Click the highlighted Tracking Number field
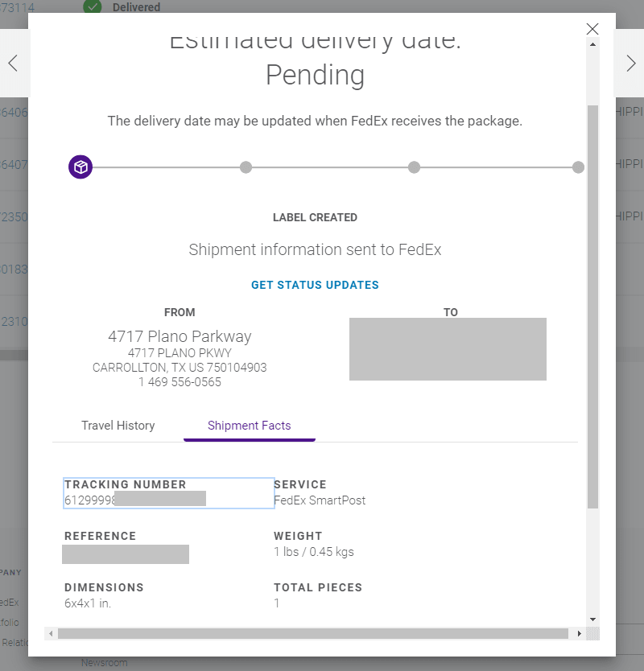Viewport: 644px width, 671px height. pyautogui.click(x=168, y=492)
